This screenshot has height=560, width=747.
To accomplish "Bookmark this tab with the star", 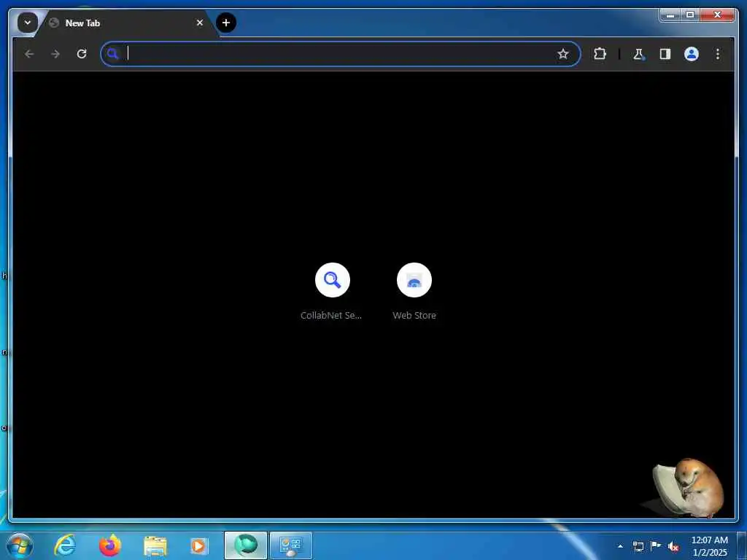I will tap(563, 54).
